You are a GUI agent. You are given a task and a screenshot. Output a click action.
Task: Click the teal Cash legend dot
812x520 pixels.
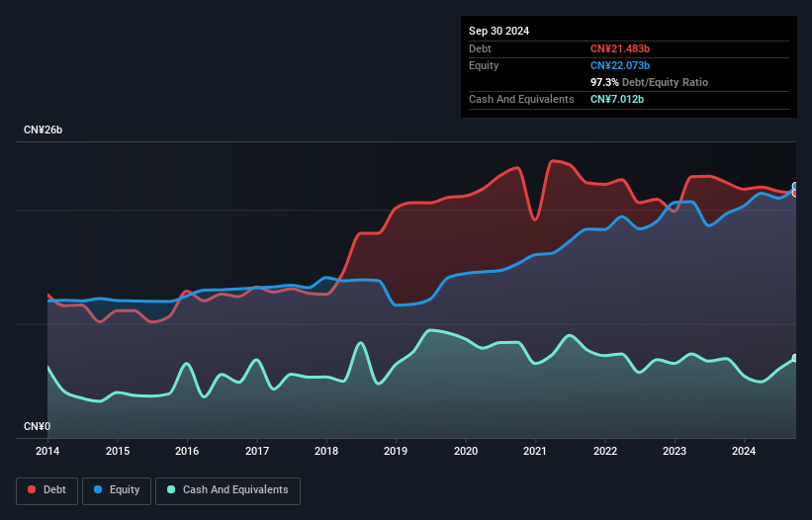(172, 490)
